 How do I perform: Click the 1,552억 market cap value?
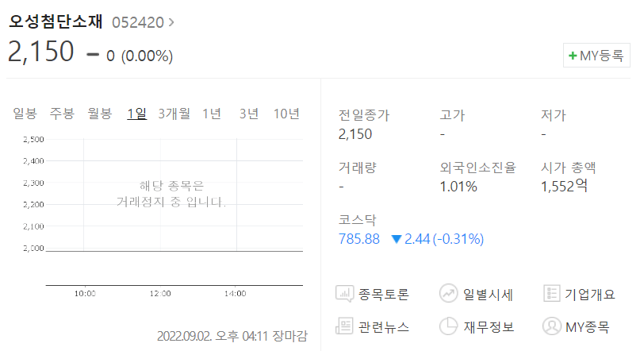(564, 186)
